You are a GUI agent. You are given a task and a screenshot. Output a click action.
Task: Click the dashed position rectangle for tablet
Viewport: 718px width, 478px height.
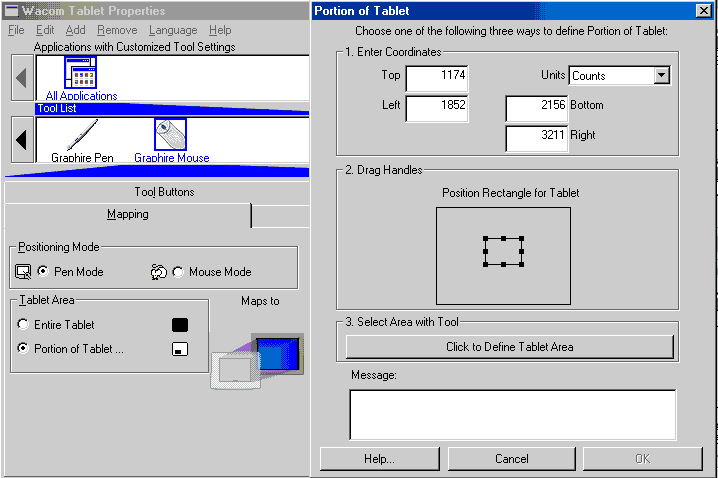coord(503,251)
